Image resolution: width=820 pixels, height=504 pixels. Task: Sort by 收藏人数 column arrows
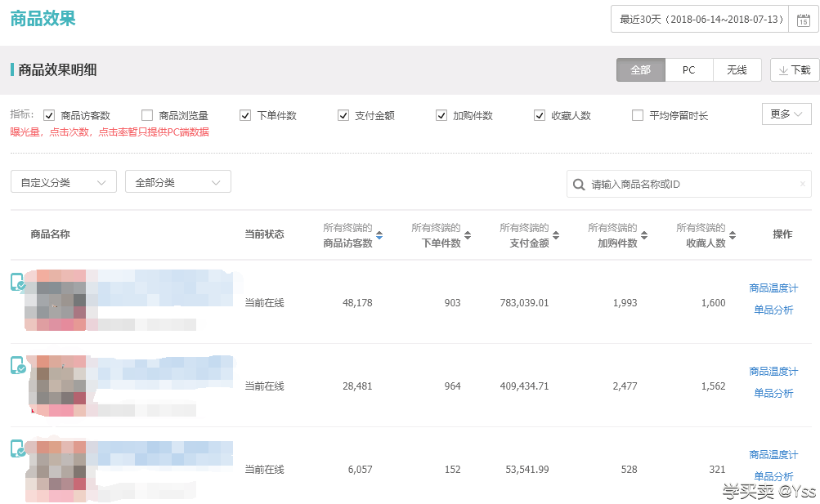point(733,235)
